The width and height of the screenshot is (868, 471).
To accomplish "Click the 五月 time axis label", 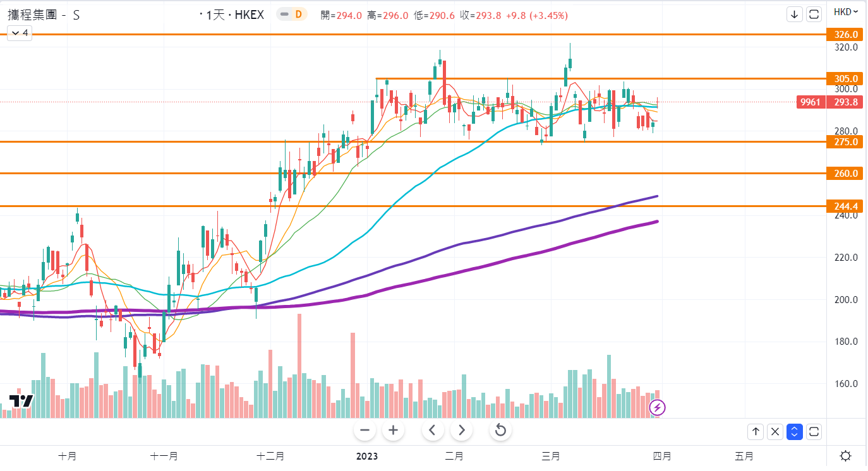I will (744, 456).
